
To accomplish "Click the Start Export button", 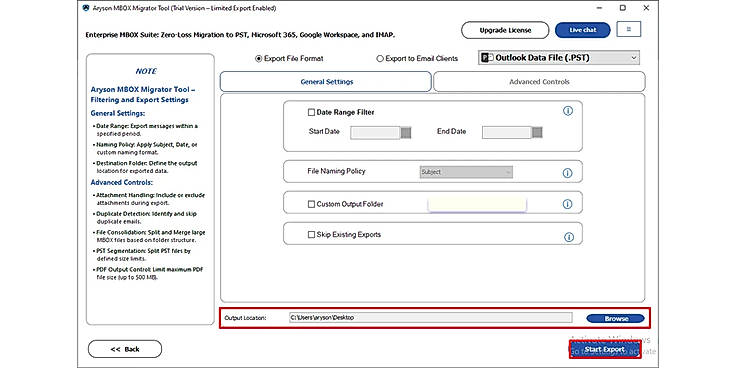I will tap(605, 350).
